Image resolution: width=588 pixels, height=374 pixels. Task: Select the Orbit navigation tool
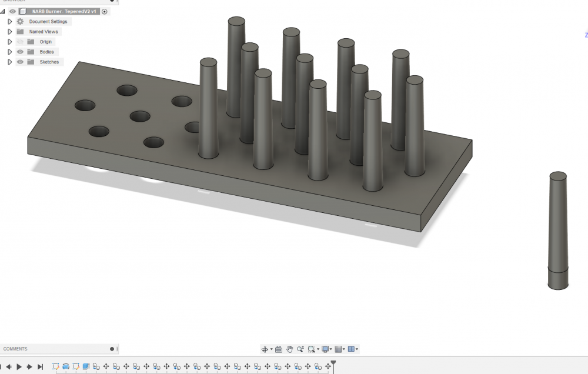coord(265,349)
